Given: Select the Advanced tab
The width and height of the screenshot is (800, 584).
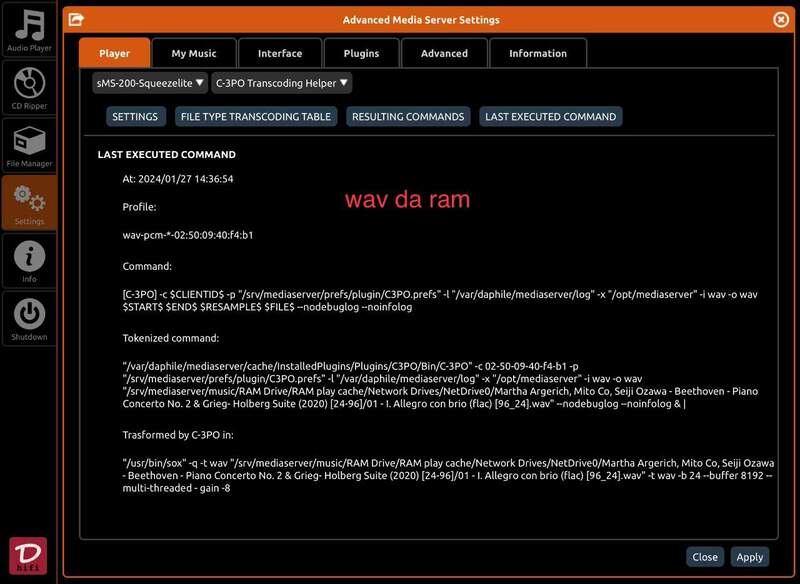Looking at the screenshot, I should coord(444,53).
